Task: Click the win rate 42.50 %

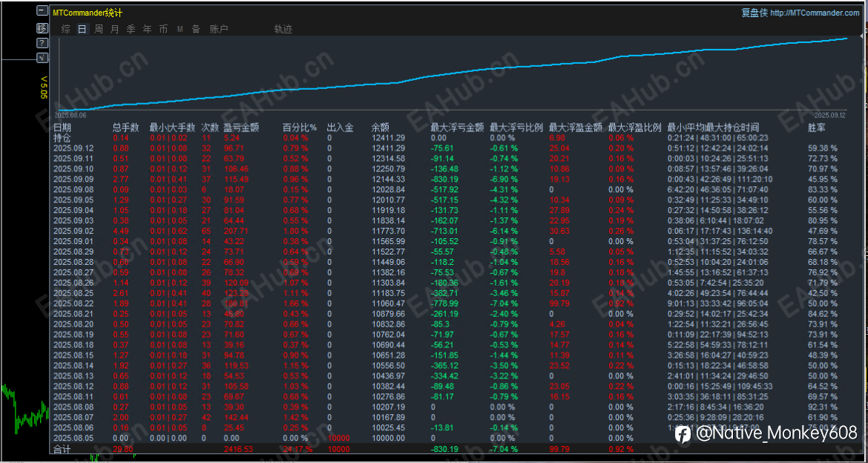Action: (x=823, y=293)
